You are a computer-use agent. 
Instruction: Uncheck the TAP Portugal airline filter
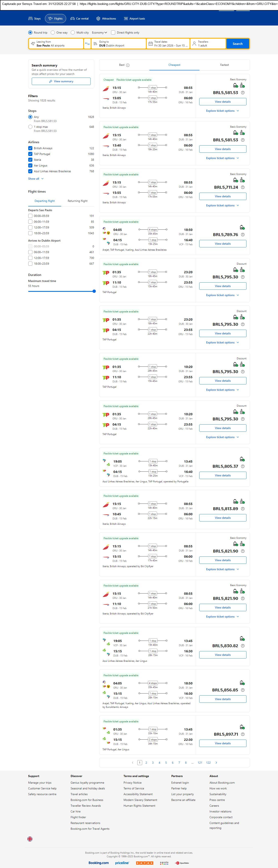point(30,154)
